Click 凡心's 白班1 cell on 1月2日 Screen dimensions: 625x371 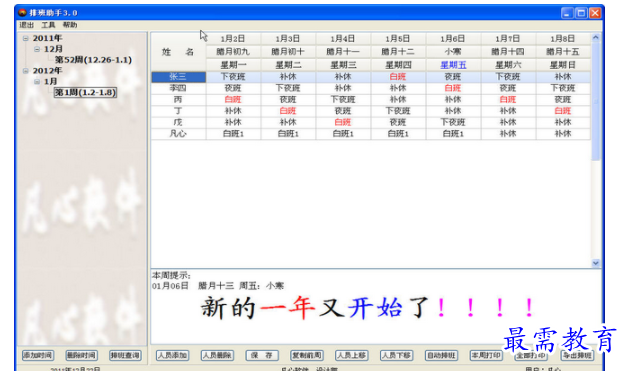click(x=233, y=133)
